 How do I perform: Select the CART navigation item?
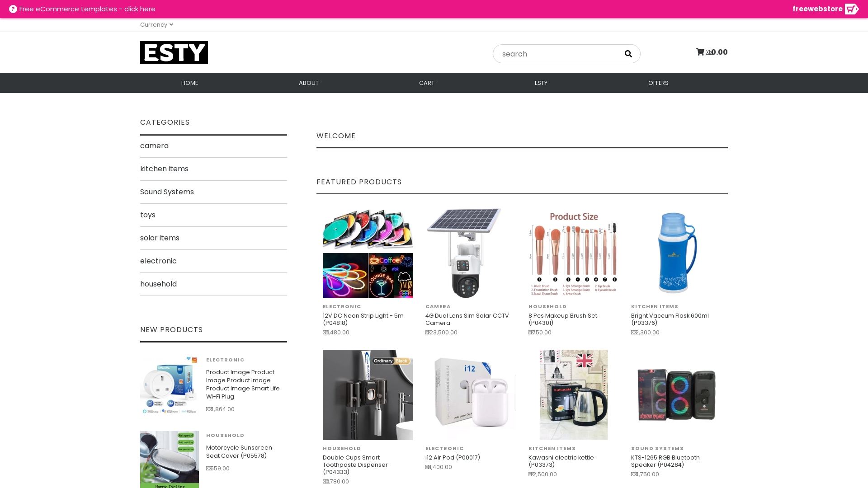coord(427,83)
